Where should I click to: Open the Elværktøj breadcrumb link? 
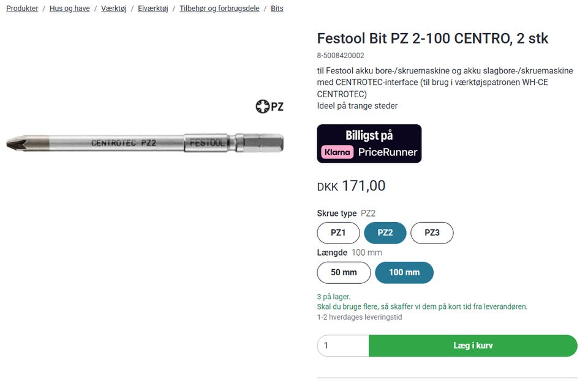coord(153,9)
